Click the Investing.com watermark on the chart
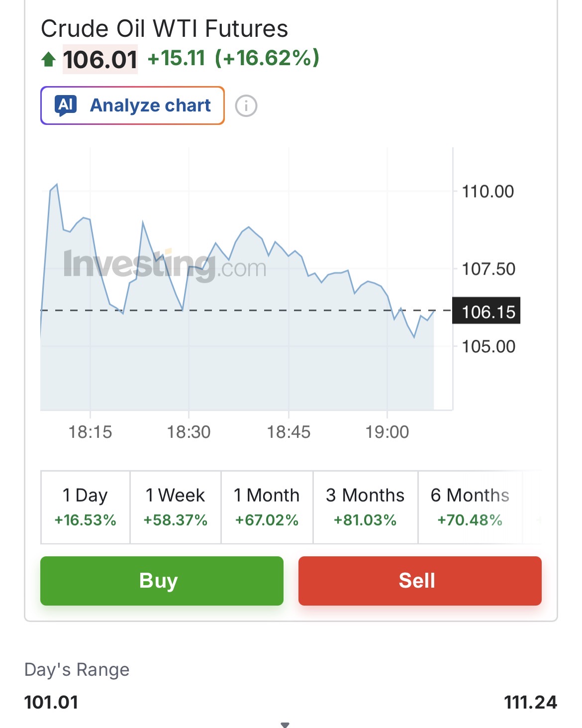Screen dimensions: 582x728 coord(165,264)
